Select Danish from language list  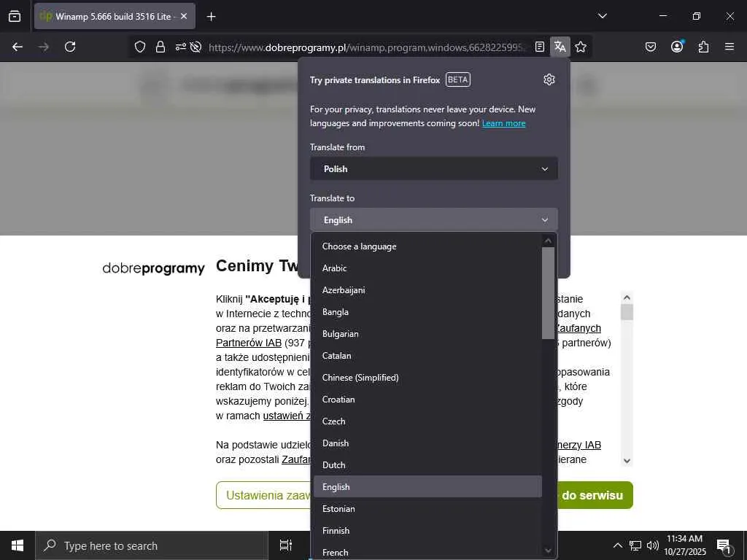point(427,443)
